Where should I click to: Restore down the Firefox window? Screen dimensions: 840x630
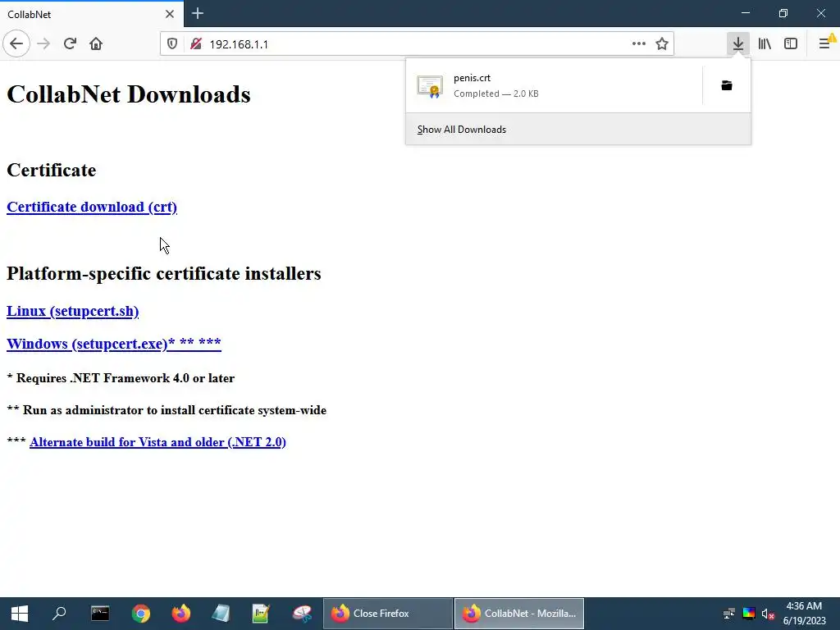tap(783, 13)
